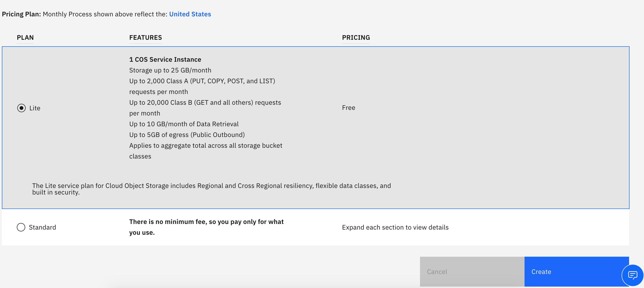Click 'Storage up to 25 GB/month' line
Screen dimensions: 644x288
pos(170,70)
